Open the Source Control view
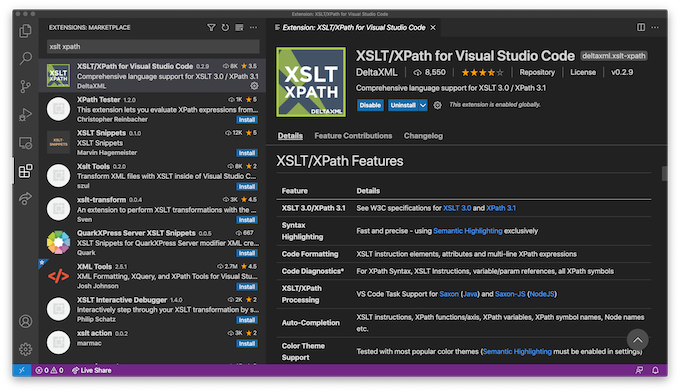 [x=25, y=87]
